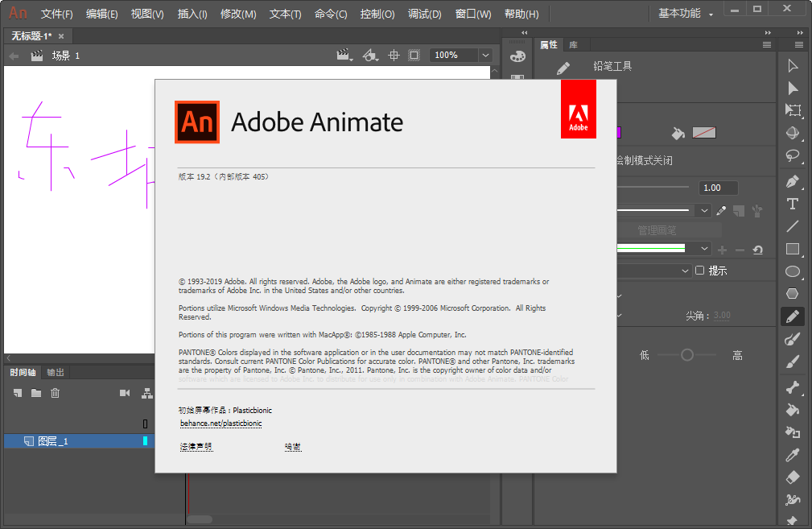Open the 基本功能 workspace dropdown

coord(685,14)
